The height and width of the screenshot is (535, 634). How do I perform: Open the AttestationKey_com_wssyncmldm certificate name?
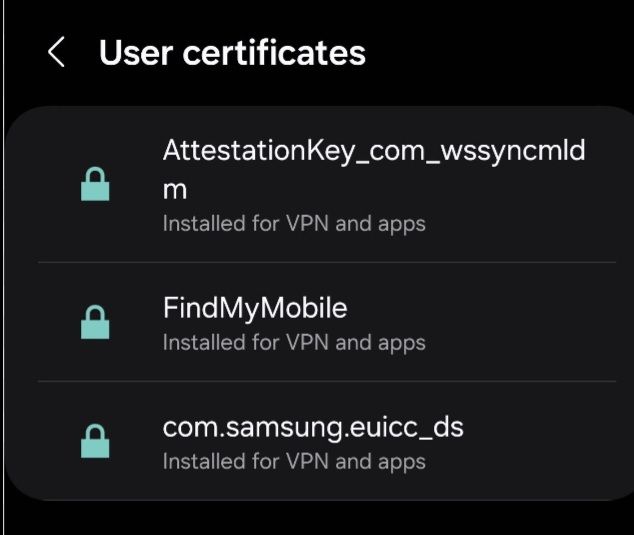[x=374, y=169]
